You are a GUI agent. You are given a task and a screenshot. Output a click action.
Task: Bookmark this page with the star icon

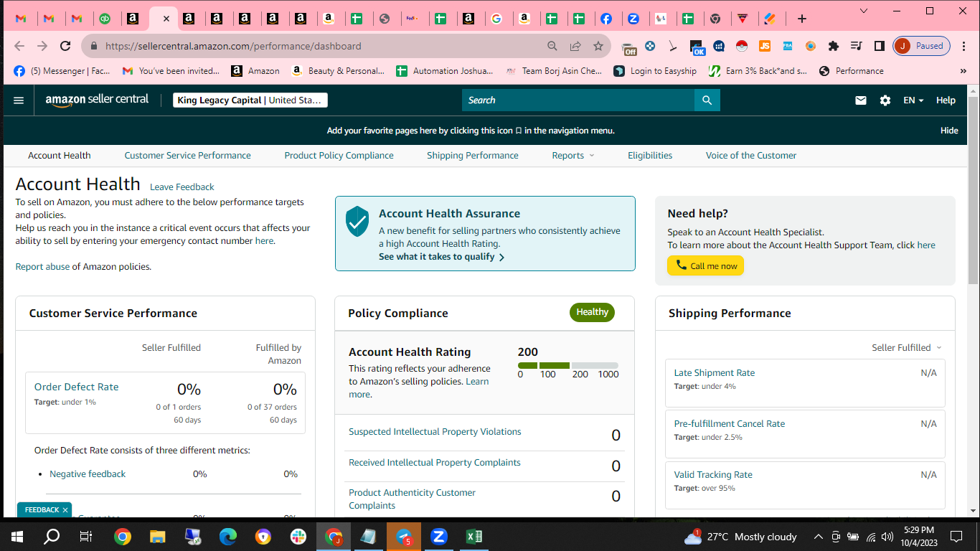click(598, 46)
